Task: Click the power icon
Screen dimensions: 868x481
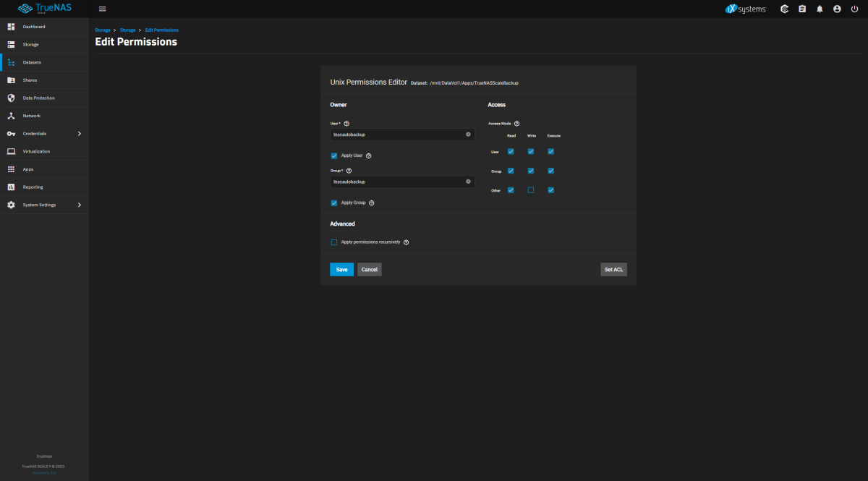Action: 854,9
